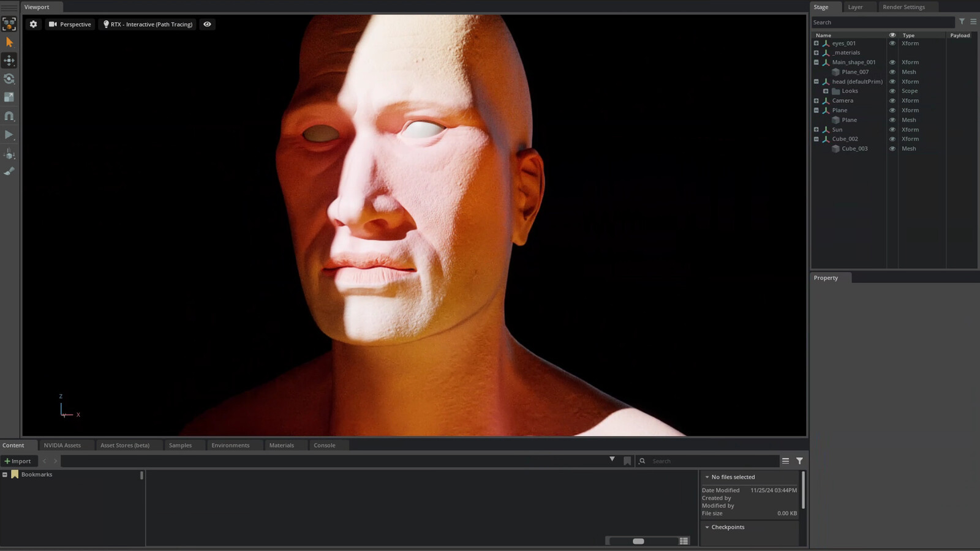Open the Asset Stores (beta) tab
Screen dimensions: 980x551
(x=125, y=446)
